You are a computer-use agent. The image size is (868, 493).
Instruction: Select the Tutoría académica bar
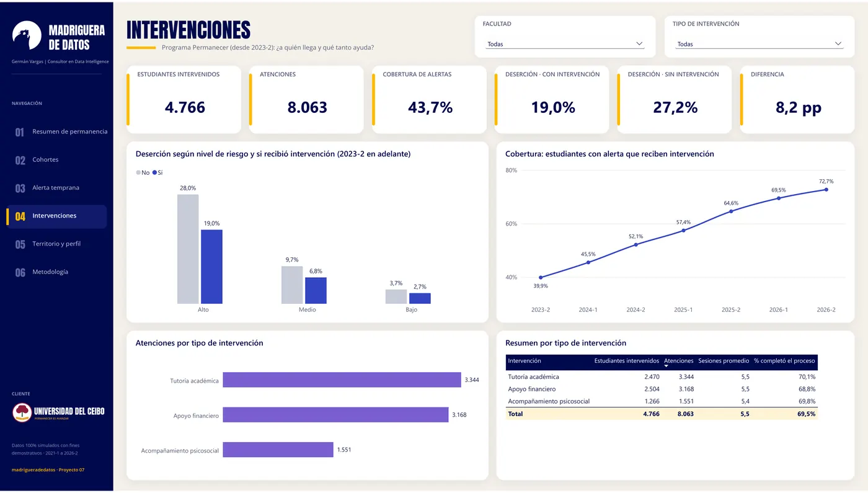coord(342,380)
